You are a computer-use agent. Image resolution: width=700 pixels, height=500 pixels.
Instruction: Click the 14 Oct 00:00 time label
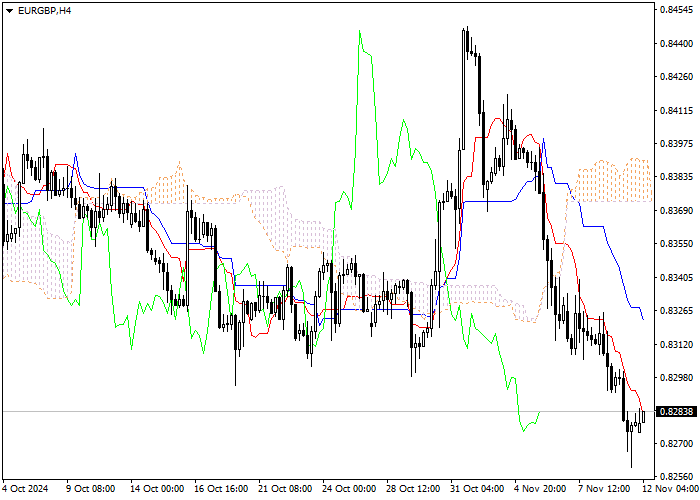(157, 489)
